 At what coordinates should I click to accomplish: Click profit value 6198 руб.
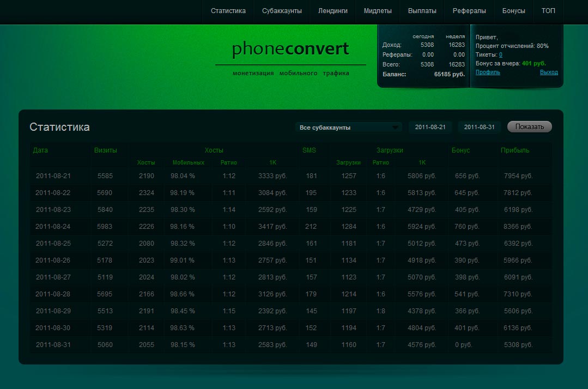pos(518,210)
